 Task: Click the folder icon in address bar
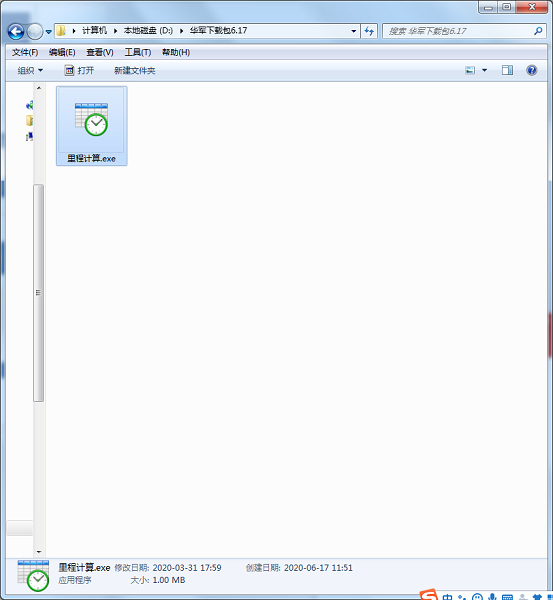coord(61,31)
